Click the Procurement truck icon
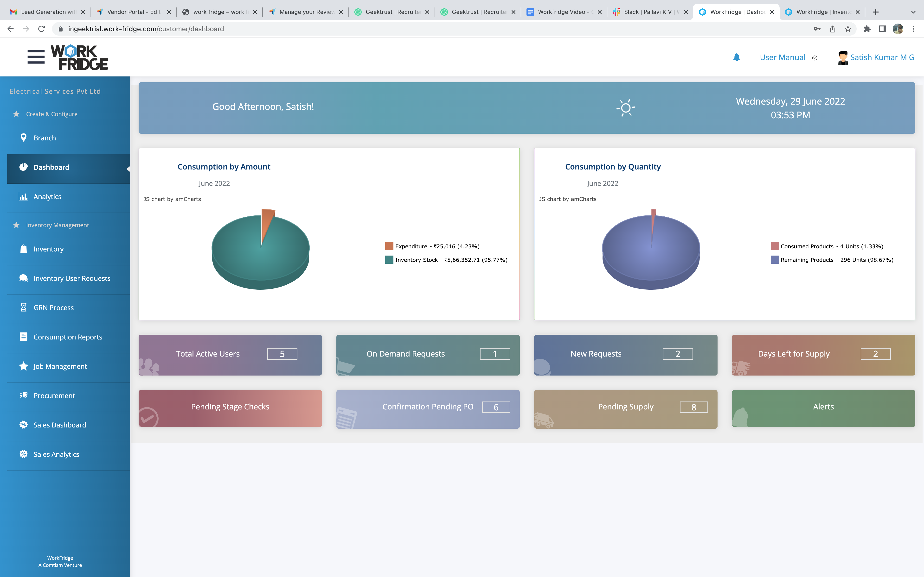 coord(23,395)
